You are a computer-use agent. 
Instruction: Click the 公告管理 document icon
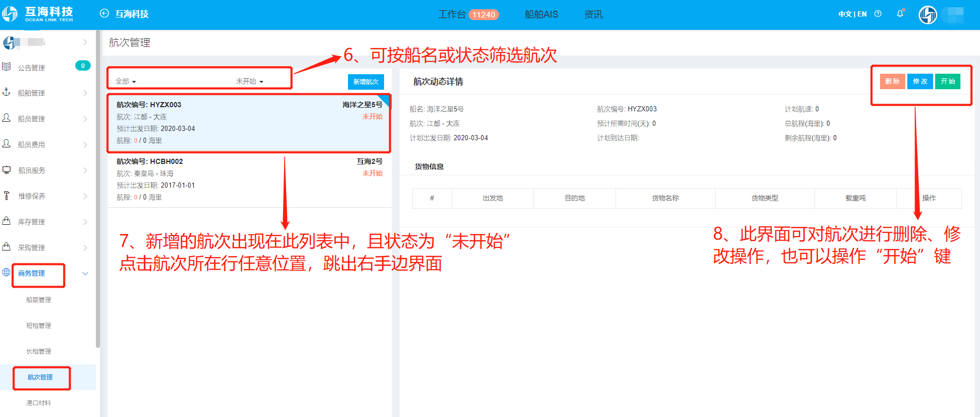pyautogui.click(x=7, y=67)
